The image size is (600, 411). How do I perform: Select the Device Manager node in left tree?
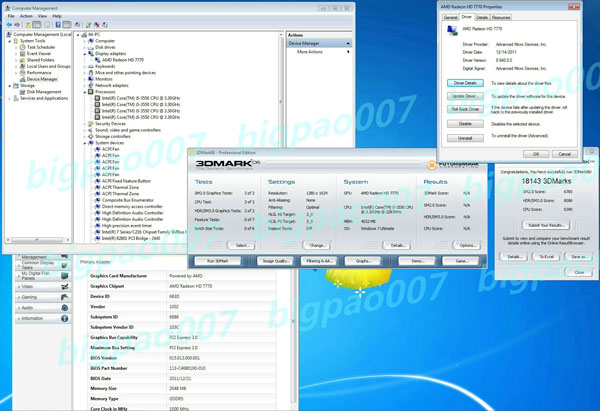(42, 79)
